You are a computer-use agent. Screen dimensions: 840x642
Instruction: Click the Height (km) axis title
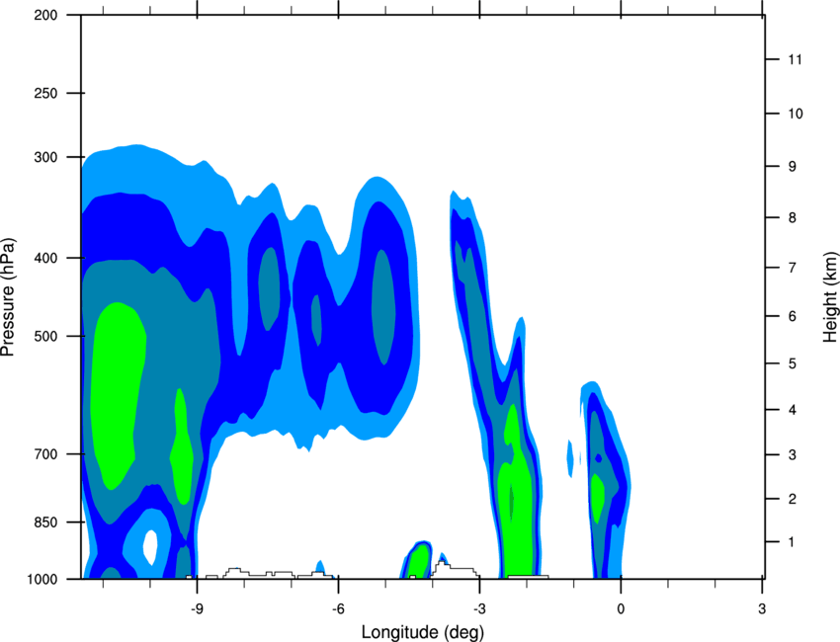point(831,297)
